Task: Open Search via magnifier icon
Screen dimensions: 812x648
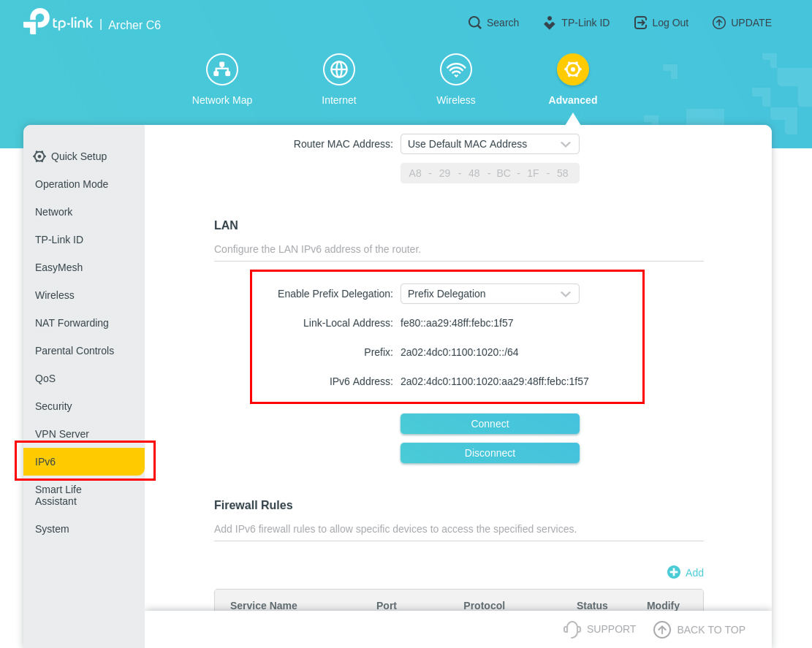Action: click(x=475, y=23)
